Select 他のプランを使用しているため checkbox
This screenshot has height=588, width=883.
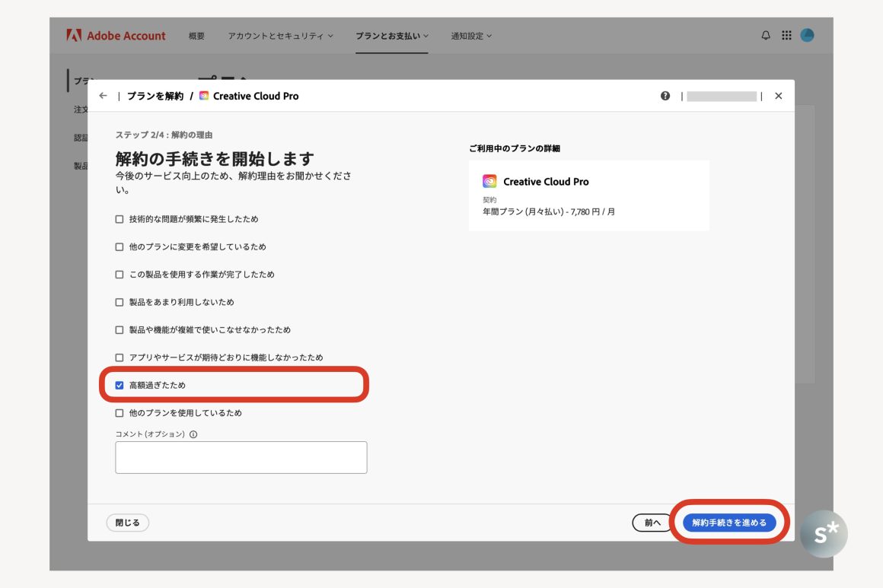[120, 413]
